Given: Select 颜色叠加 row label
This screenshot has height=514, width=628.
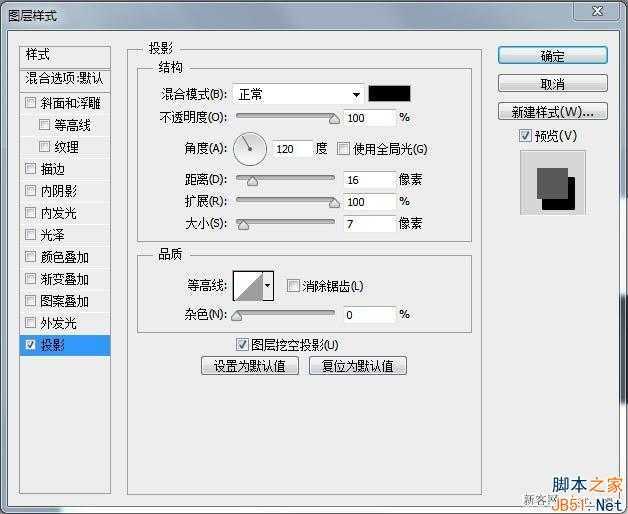Looking at the screenshot, I should click(x=64, y=256).
